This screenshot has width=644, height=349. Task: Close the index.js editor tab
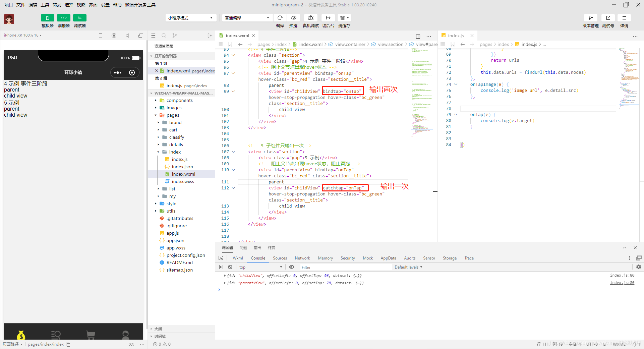click(472, 36)
